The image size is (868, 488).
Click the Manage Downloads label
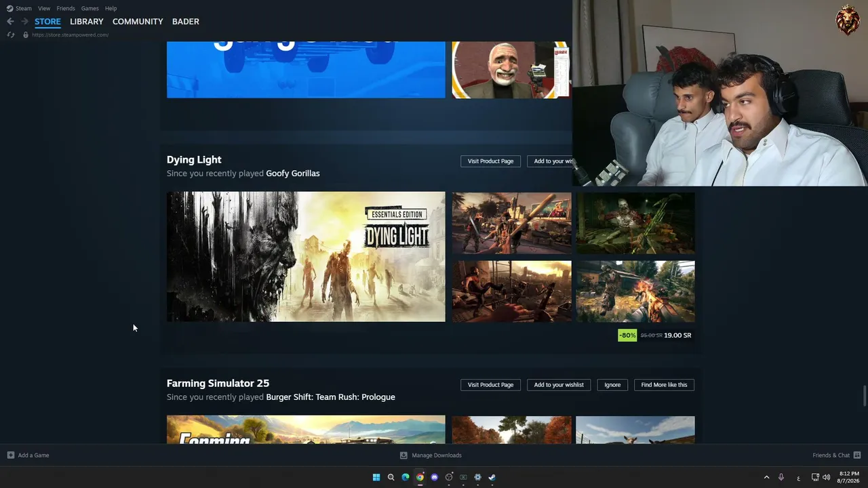click(437, 455)
